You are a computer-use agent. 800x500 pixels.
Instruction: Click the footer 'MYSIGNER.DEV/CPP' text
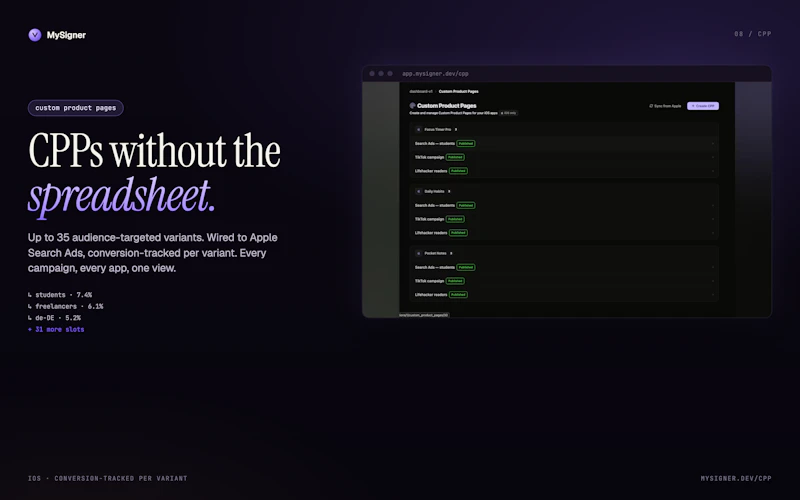(736, 478)
